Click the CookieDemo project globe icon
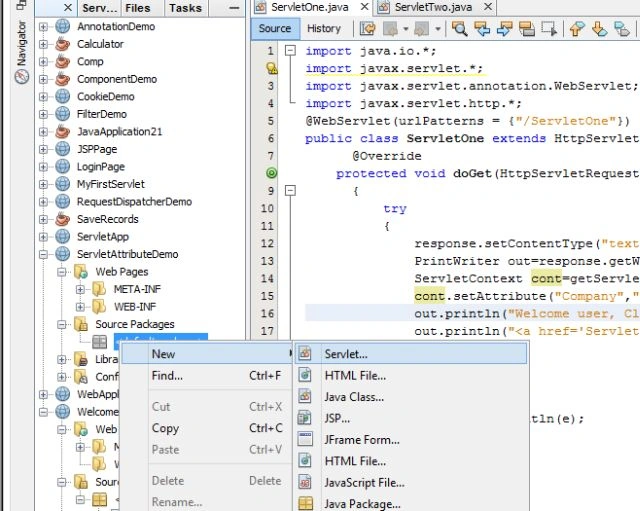 [x=62, y=97]
